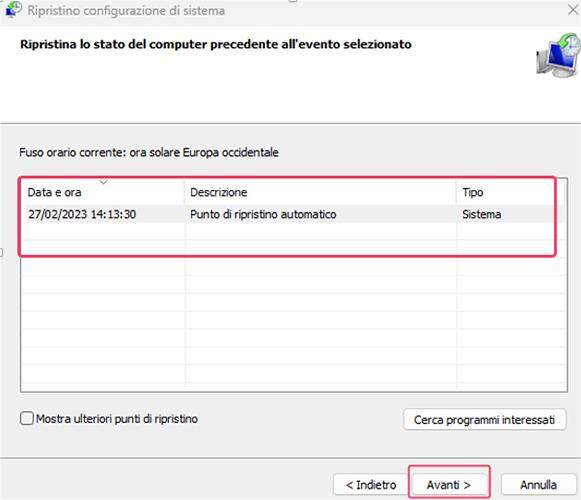Click the Punto di ripristino automatico description
The image size is (581, 500).
click(x=263, y=214)
